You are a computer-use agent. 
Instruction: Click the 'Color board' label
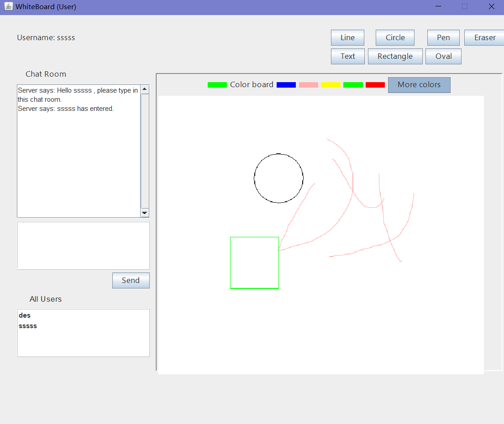click(x=252, y=84)
